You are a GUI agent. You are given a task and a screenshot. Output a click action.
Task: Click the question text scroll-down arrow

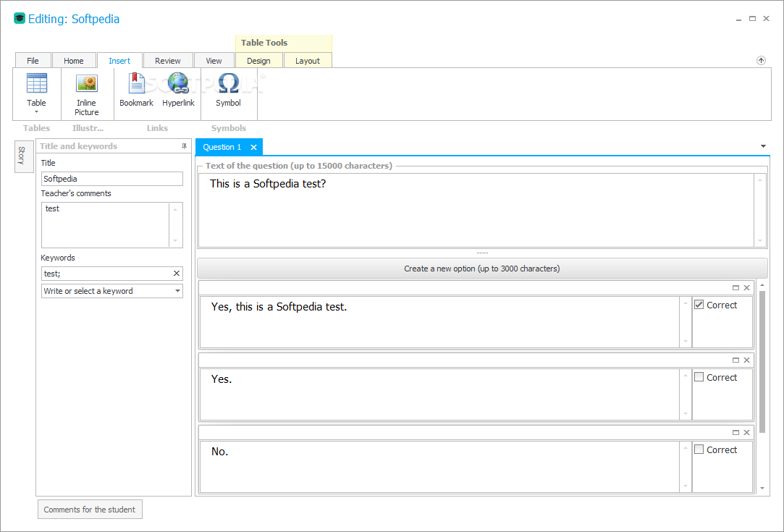(760, 240)
